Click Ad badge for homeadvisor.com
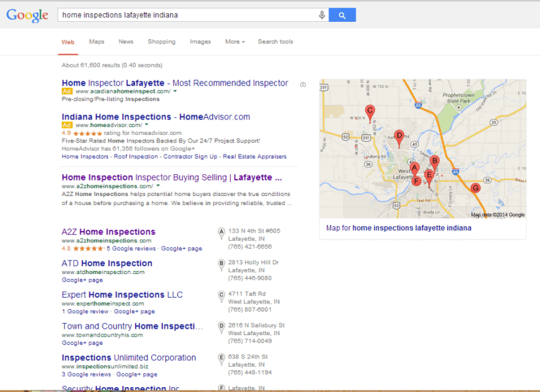Image resolution: width=540 pixels, height=392 pixels. [67, 125]
